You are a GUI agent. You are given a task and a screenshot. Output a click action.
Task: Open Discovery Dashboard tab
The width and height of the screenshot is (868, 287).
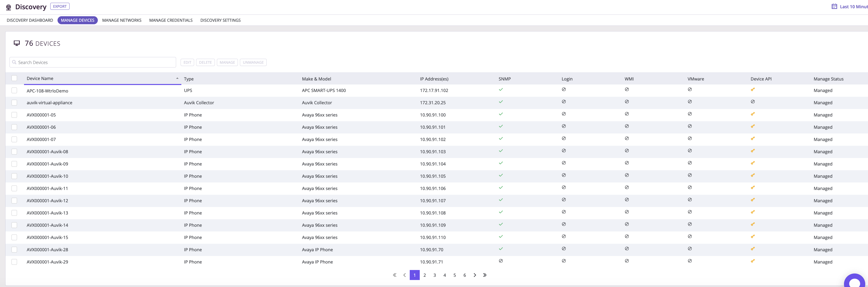[x=30, y=20]
